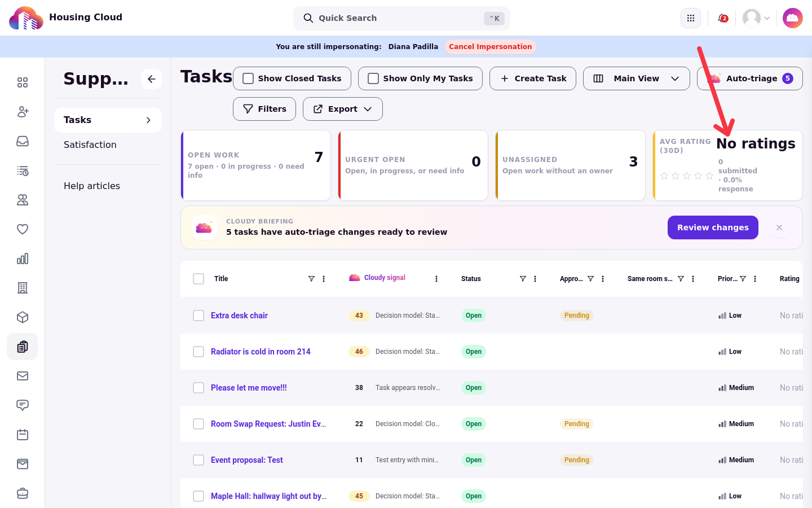Open Auto-triage with 5 badge
The height and width of the screenshot is (508, 812).
pyautogui.click(x=750, y=78)
